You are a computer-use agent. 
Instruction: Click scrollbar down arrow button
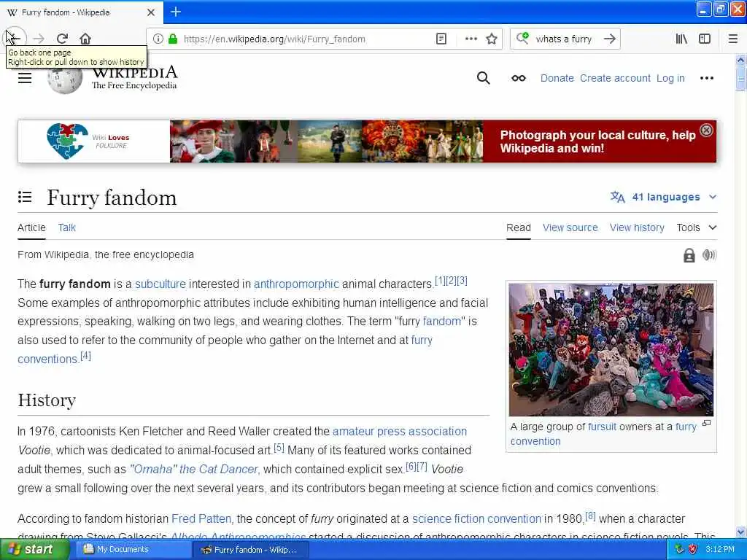coord(740,532)
